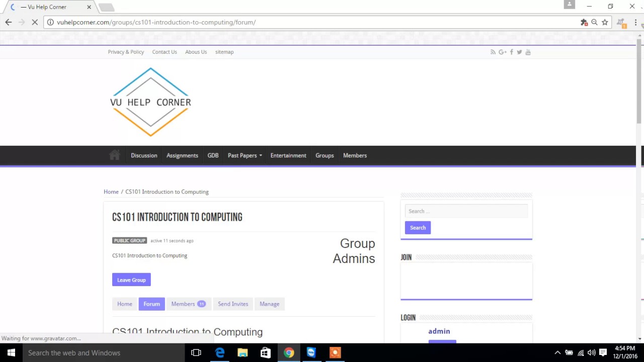Open File Explorer from the taskbar
The image size is (644, 362).
pyautogui.click(x=243, y=353)
